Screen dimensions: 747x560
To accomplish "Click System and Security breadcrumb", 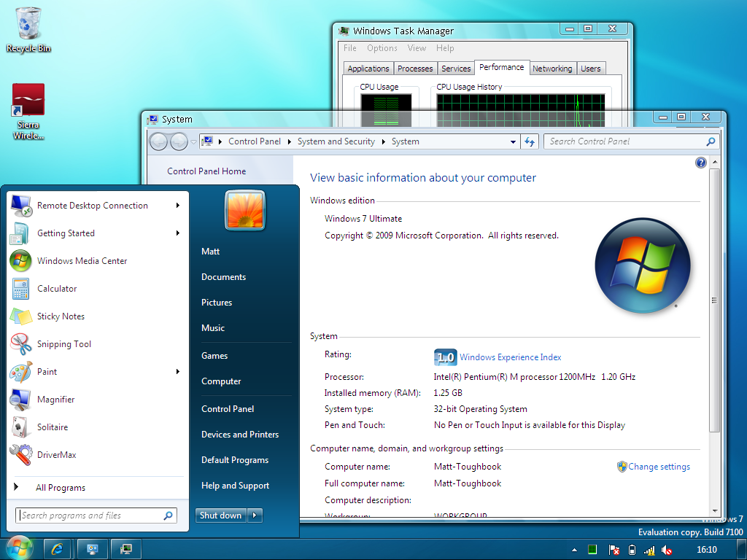I will coord(336,141).
